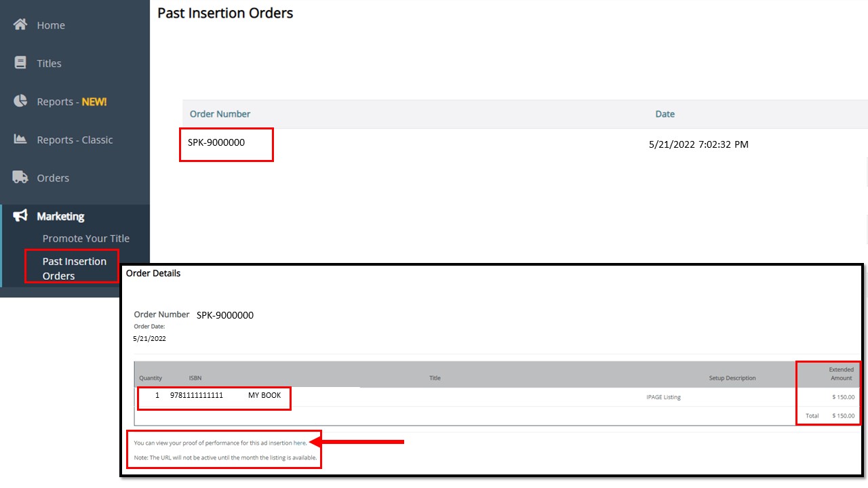Click the Past Insertion Orders page heading
Viewport: 868px width, 488px height.
(225, 13)
